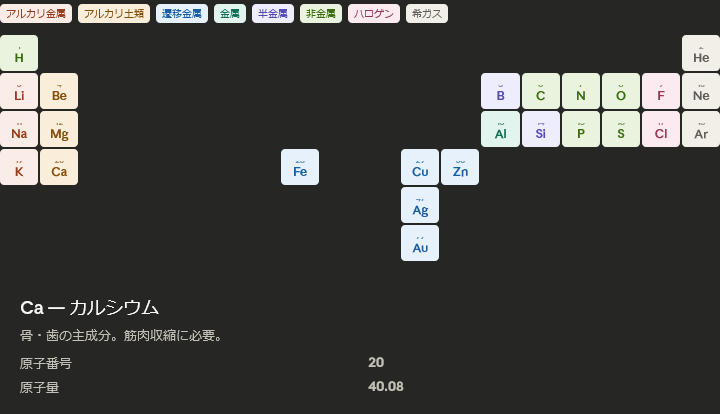Click the 金属 legend chip
Viewport: 720px width, 414px height.
[230, 14]
